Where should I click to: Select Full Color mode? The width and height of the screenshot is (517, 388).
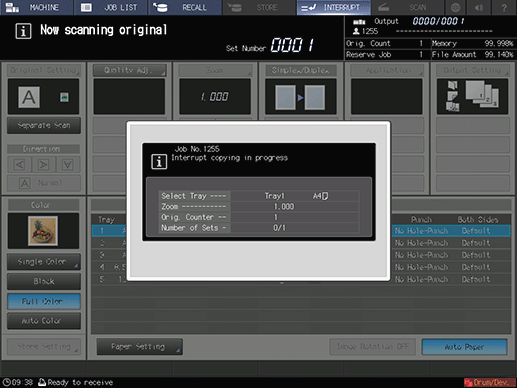(44, 301)
